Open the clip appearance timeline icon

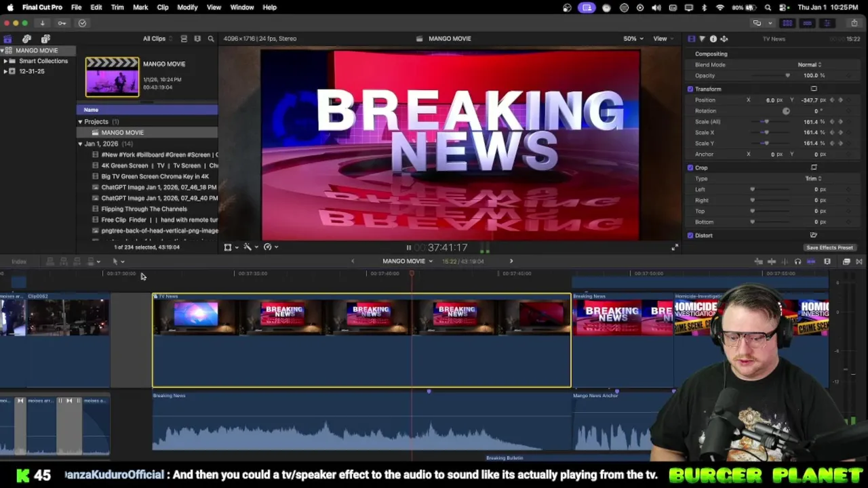click(x=827, y=262)
